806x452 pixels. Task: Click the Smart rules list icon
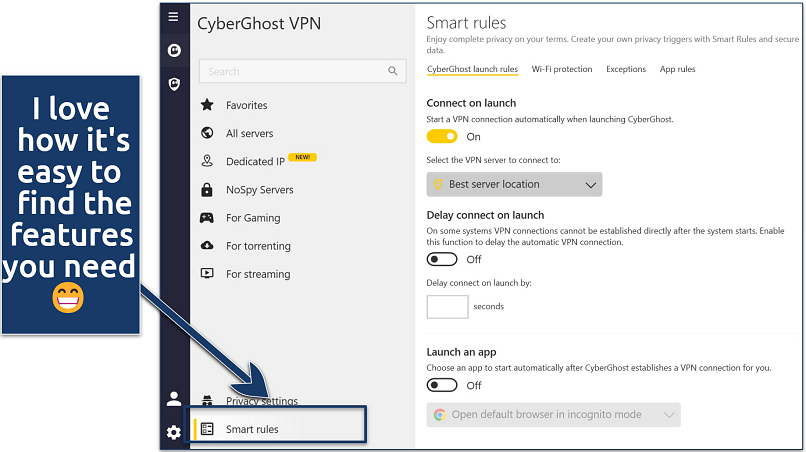(207, 429)
